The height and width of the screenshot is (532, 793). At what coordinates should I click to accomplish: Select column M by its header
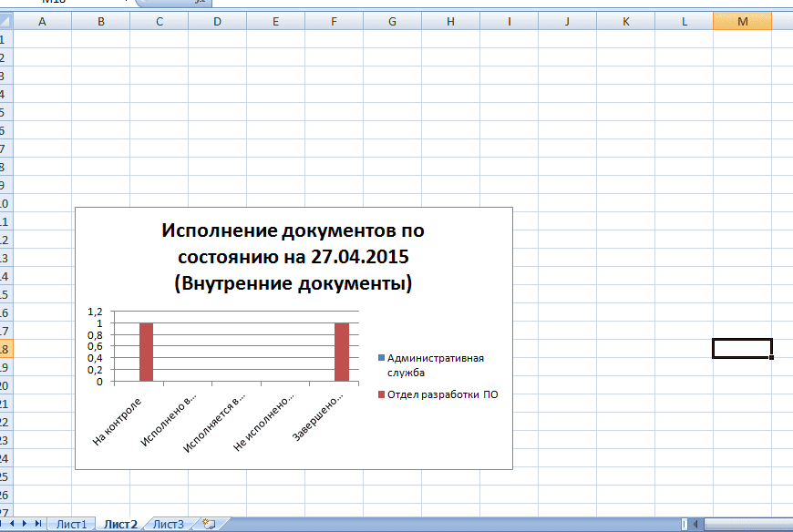coord(742,21)
